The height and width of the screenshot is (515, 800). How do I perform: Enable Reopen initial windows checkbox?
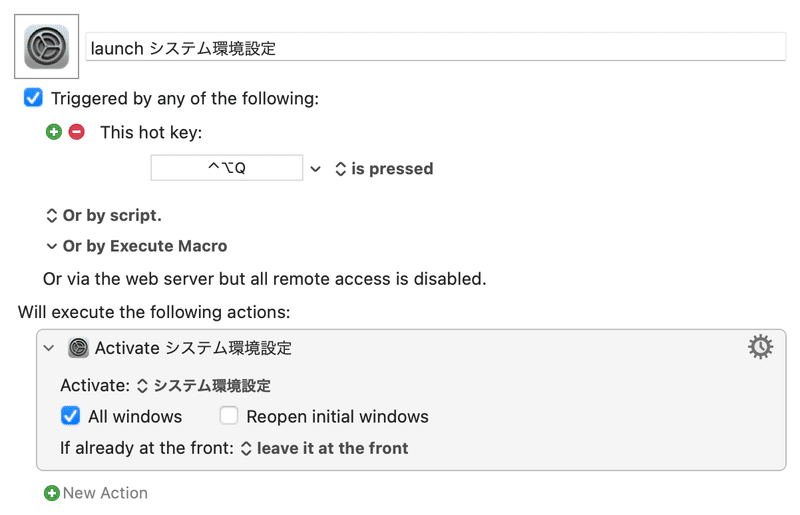coord(229,415)
